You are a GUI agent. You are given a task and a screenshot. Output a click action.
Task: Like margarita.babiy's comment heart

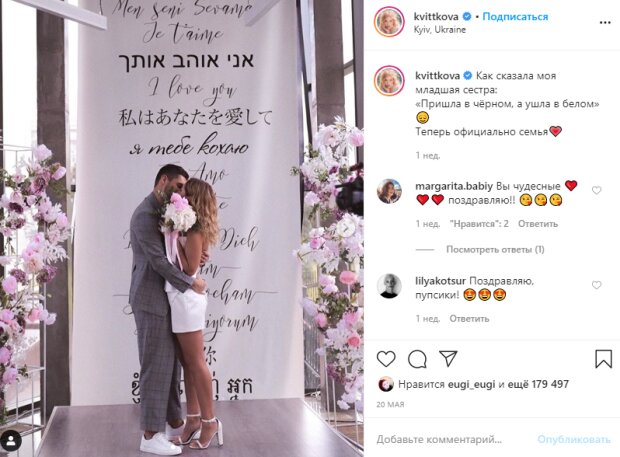pos(596,191)
